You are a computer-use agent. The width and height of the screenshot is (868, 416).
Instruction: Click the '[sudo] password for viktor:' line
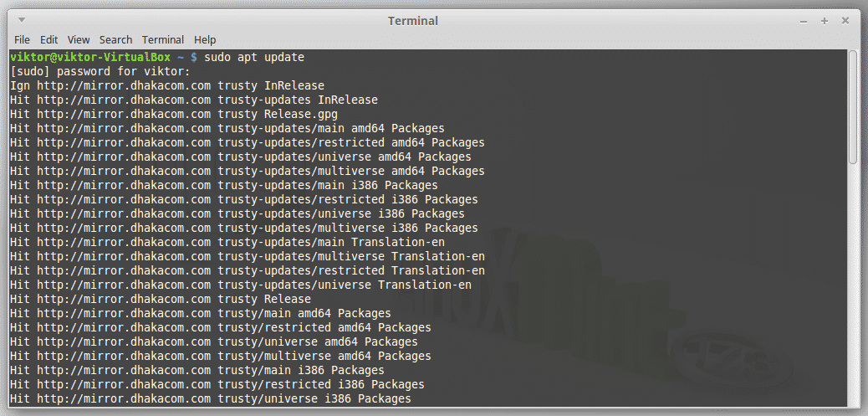pos(100,71)
